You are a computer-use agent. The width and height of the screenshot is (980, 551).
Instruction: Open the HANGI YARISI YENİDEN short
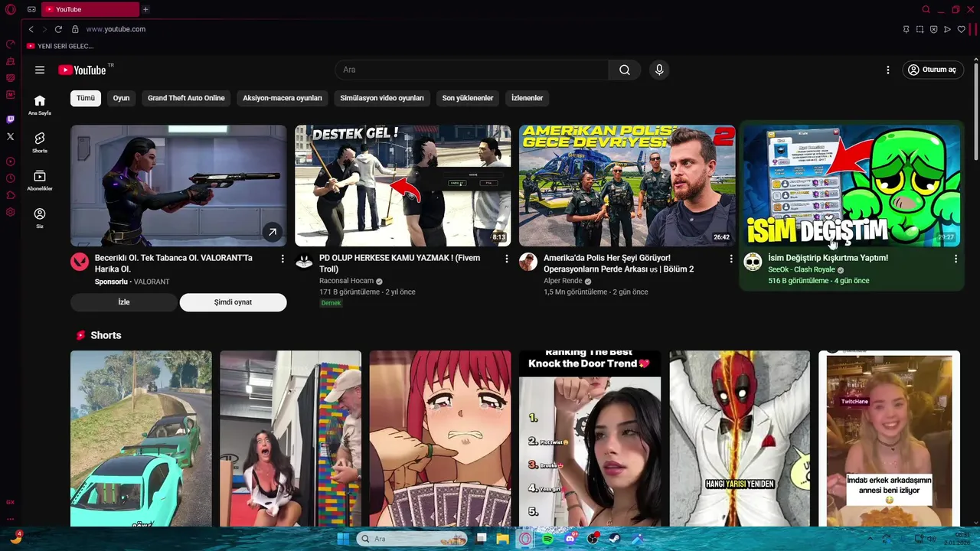coord(740,439)
